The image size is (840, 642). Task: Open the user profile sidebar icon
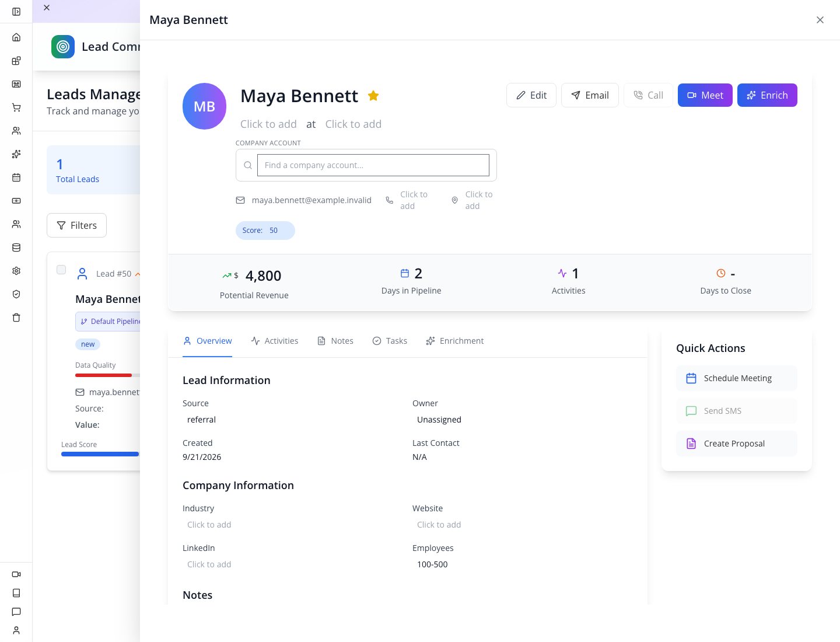16,630
